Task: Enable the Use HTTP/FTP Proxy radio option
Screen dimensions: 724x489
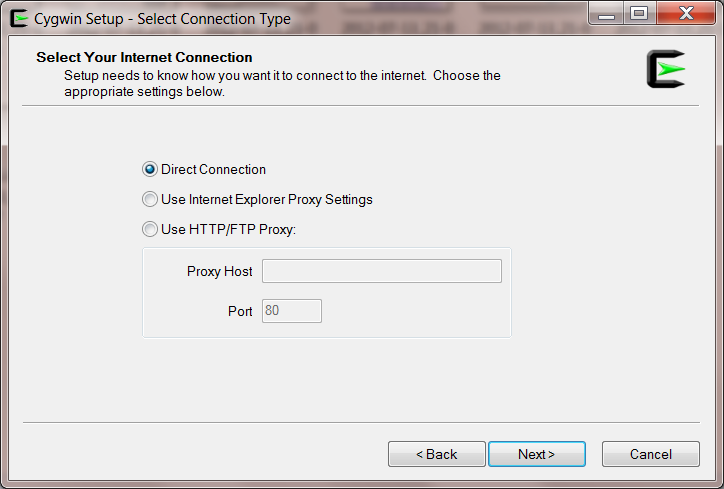Action: click(150, 229)
